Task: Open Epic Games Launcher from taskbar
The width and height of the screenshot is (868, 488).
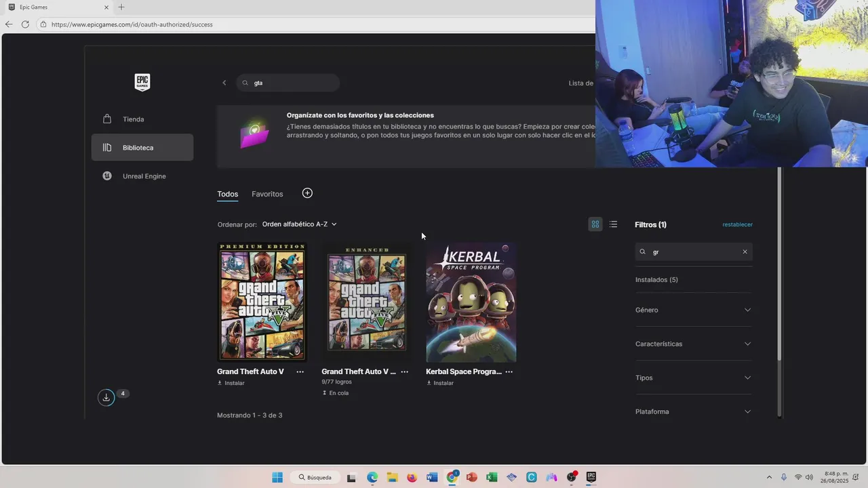Action: (x=591, y=477)
